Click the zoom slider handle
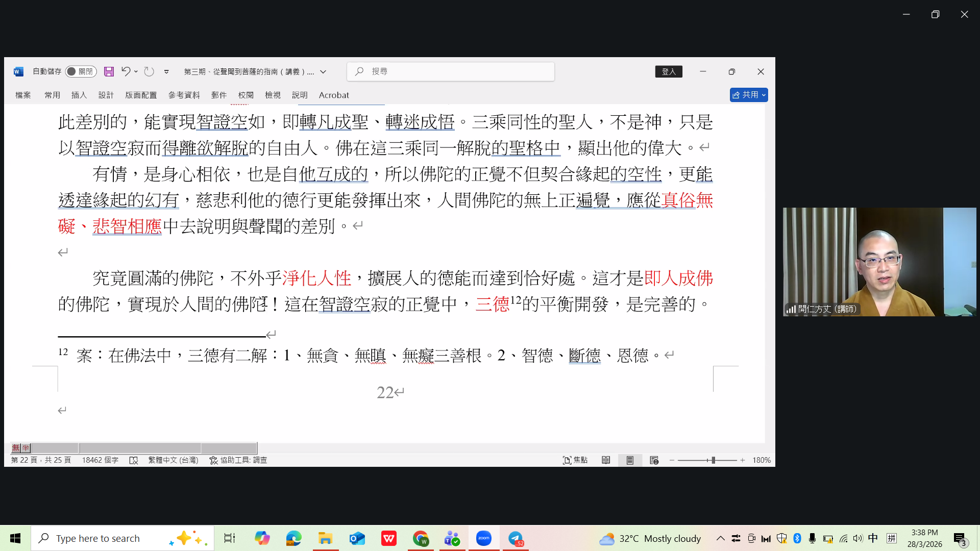 coord(713,460)
